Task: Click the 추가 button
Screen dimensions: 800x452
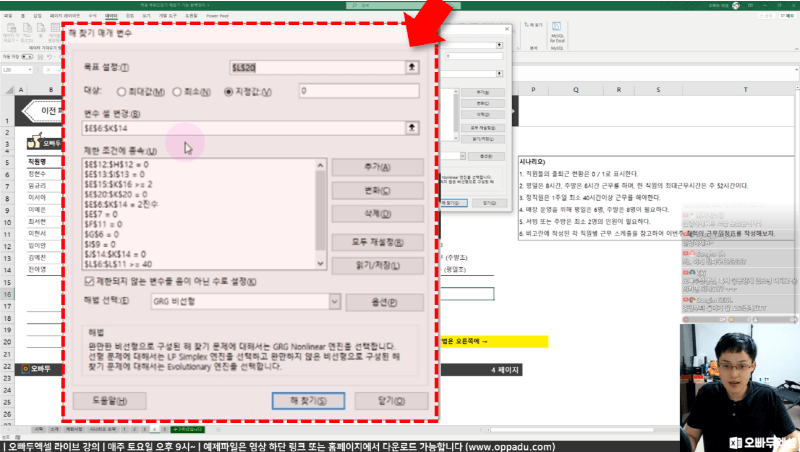Action: click(x=378, y=167)
